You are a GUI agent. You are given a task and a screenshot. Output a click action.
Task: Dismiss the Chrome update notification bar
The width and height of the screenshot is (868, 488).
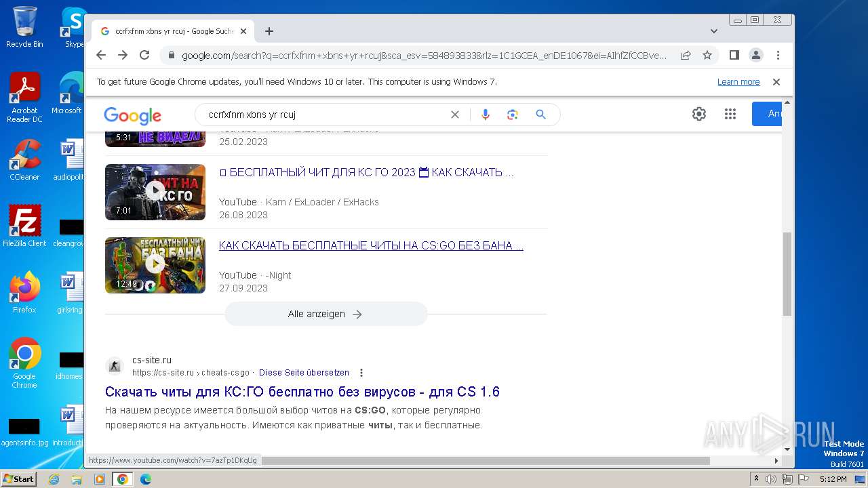click(776, 82)
